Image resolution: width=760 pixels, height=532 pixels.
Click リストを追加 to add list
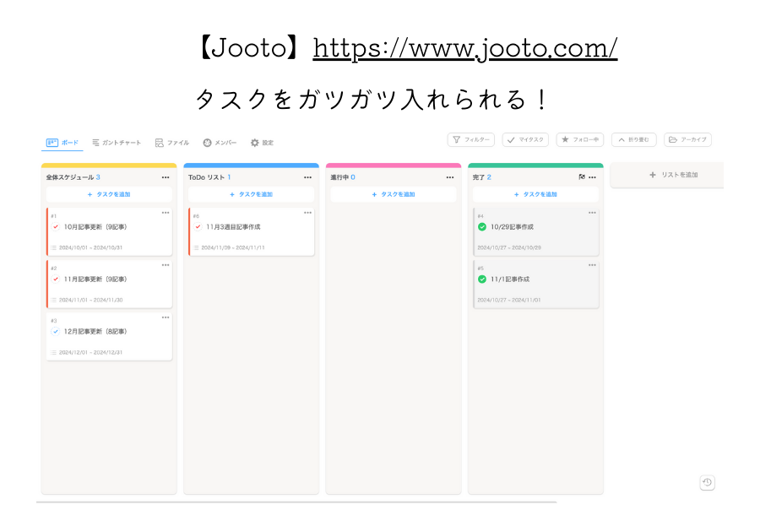[673, 175]
